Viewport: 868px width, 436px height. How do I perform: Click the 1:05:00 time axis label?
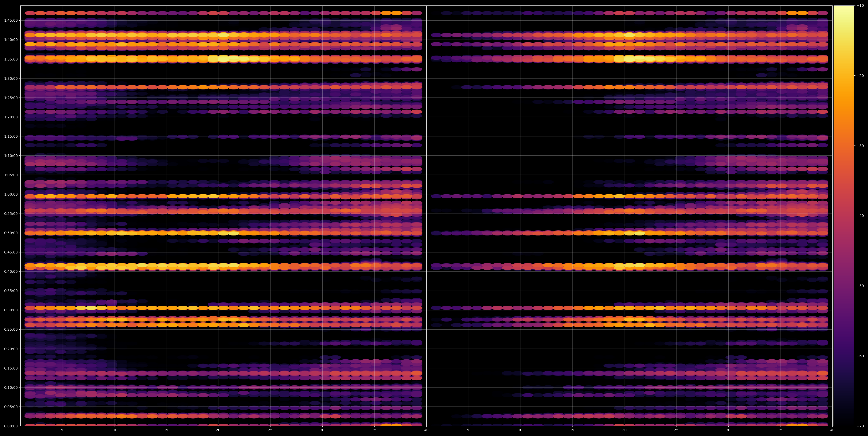pyautogui.click(x=11, y=175)
